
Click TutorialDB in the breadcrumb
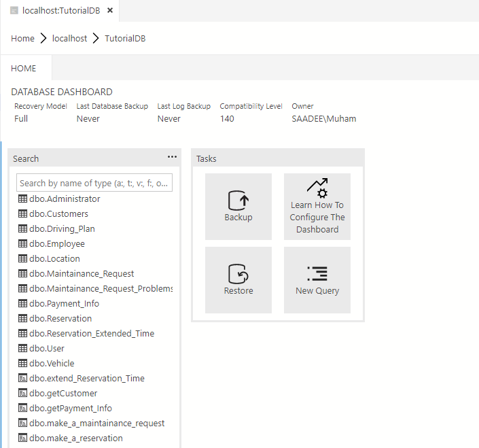pyautogui.click(x=125, y=39)
